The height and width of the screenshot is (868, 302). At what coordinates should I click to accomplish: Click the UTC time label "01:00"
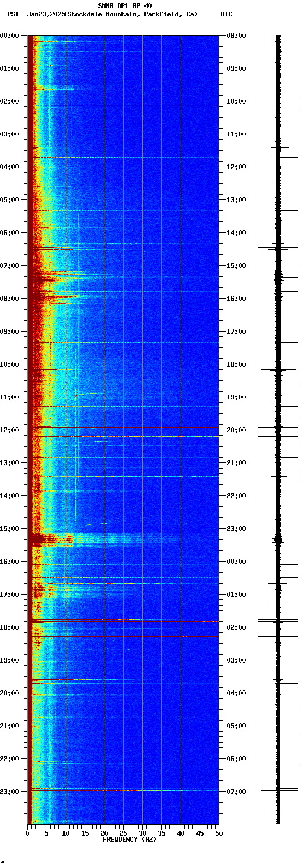(x=236, y=594)
